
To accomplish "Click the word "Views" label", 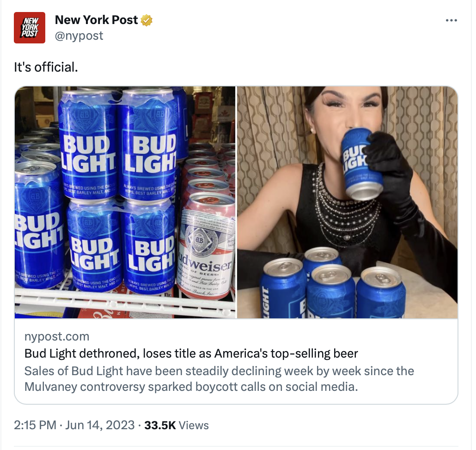I will 194,426.
